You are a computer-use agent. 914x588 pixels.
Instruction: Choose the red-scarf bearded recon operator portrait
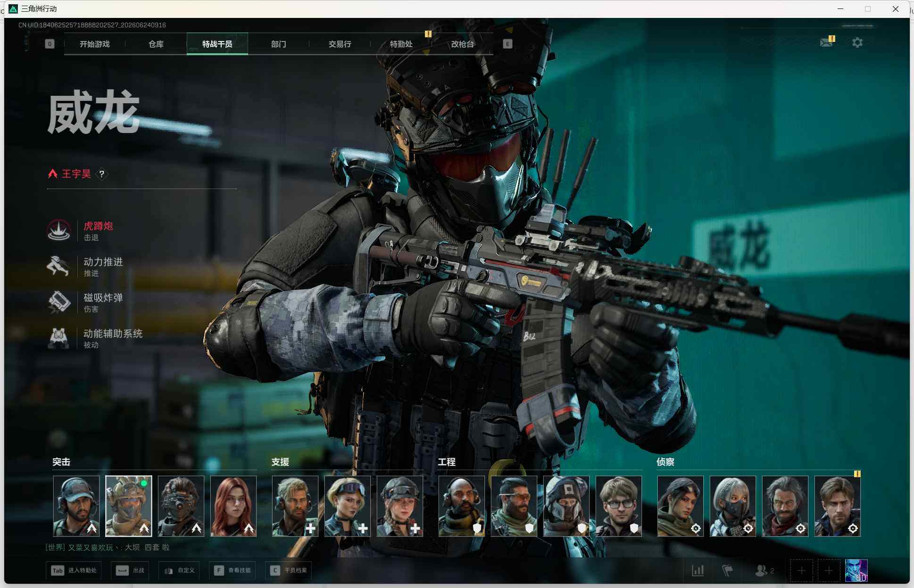tap(785, 506)
